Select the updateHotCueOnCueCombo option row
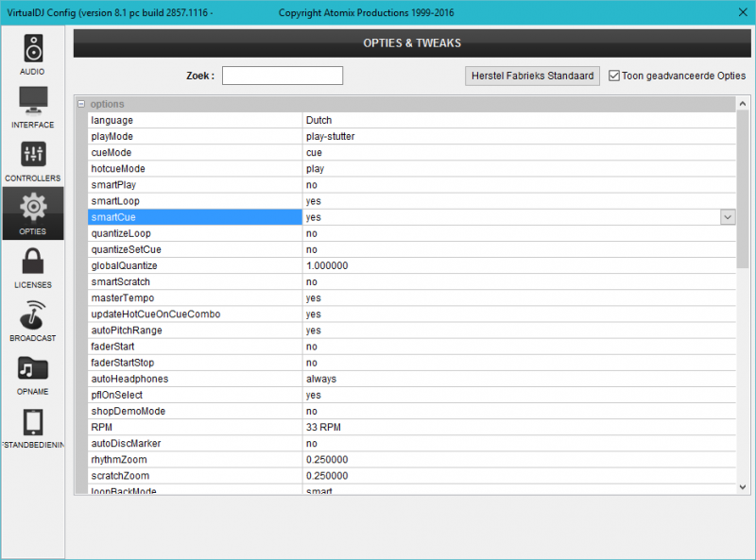This screenshot has width=756, height=560. click(411, 314)
